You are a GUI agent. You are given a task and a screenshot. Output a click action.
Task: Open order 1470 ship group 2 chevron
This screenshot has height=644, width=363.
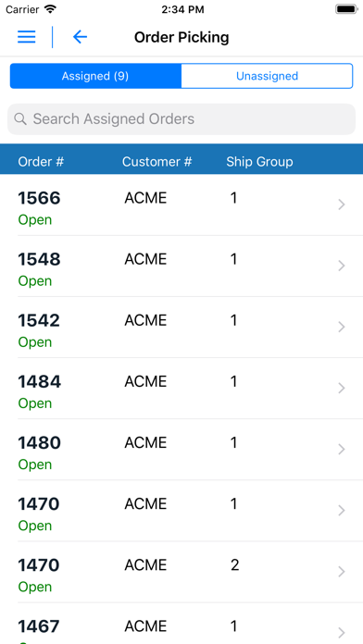pos(341,572)
